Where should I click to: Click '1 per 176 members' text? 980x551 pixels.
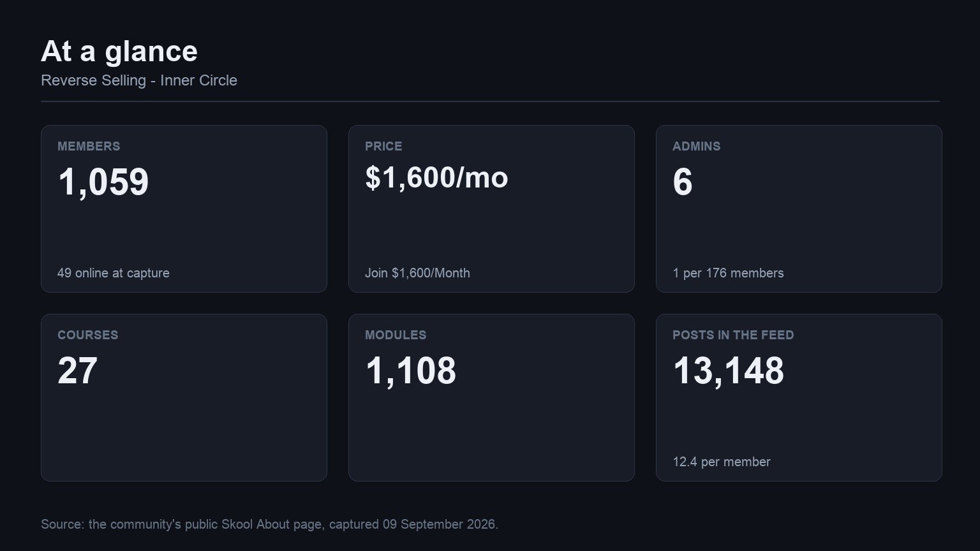[x=728, y=273]
